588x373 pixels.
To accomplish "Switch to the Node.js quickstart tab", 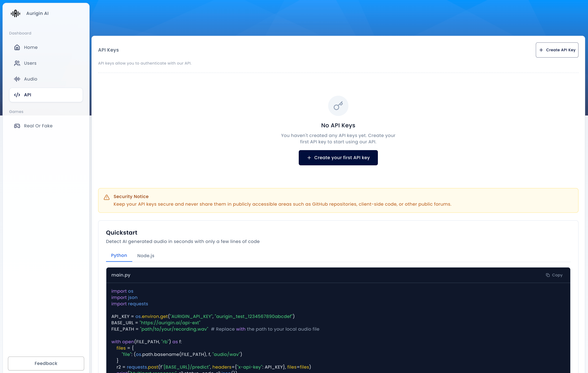I will 146,256.
